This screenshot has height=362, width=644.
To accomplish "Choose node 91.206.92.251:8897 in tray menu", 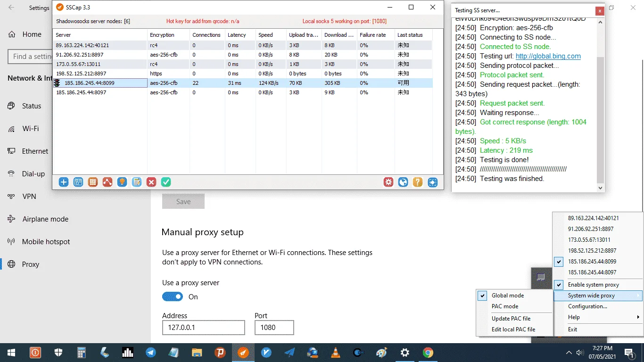I will click(x=598, y=229).
